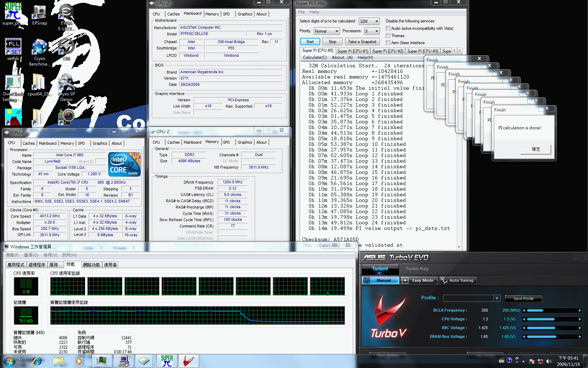Switch to Super PI taskbar button
588x368 pixels.
(167, 361)
